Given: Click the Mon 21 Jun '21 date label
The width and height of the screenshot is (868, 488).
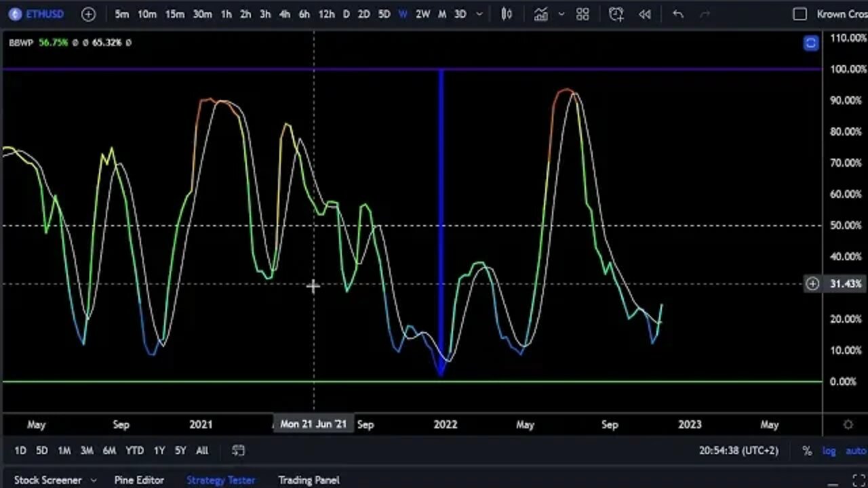Looking at the screenshot, I should tap(313, 424).
